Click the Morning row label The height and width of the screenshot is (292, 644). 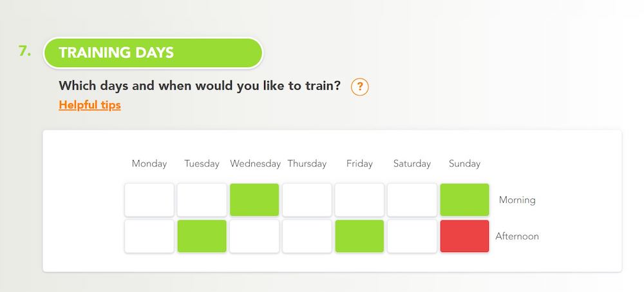517,200
